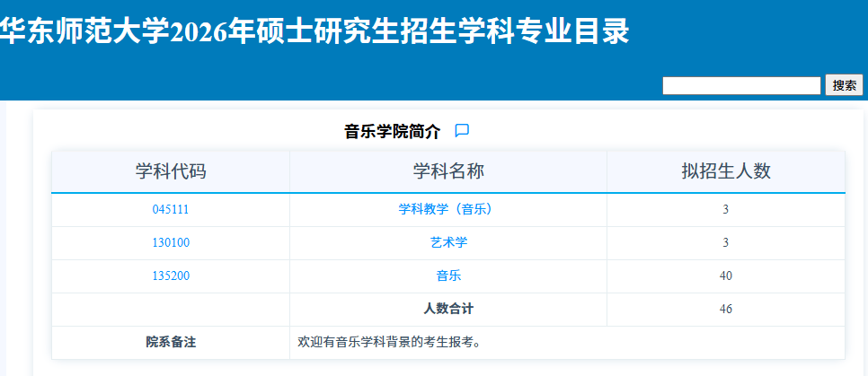Click enrollment count 40 in 音乐 row
The width and height of the screenshot is (868, 376).
click(x=726, y=275)
